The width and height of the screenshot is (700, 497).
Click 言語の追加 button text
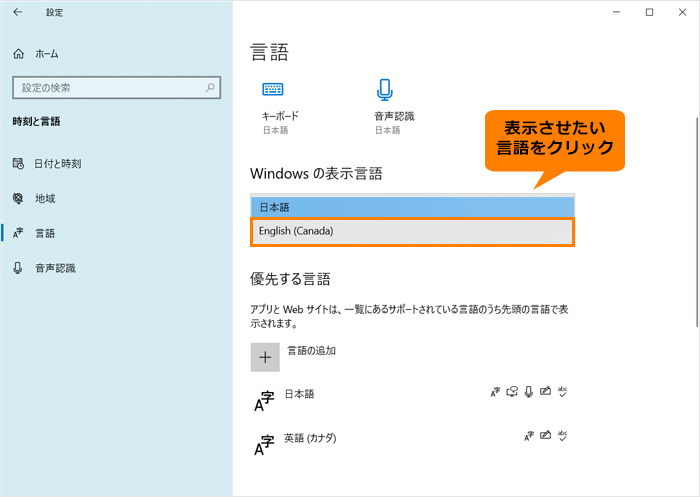(311, 351)
